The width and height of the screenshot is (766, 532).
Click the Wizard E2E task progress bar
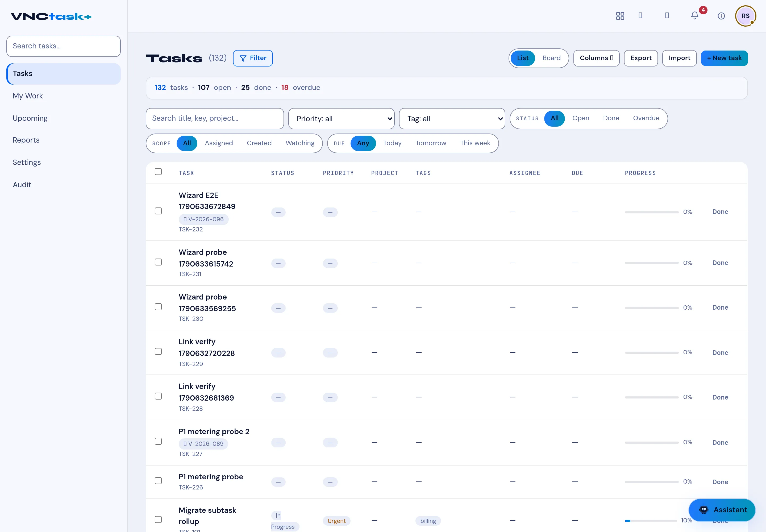pyautogui.click(x=652, y=212)
